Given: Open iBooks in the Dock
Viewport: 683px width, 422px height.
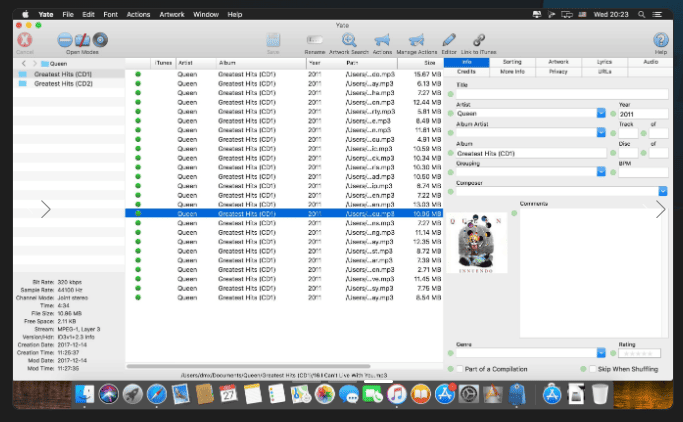Looking at the screenshot, I should 420,395.
